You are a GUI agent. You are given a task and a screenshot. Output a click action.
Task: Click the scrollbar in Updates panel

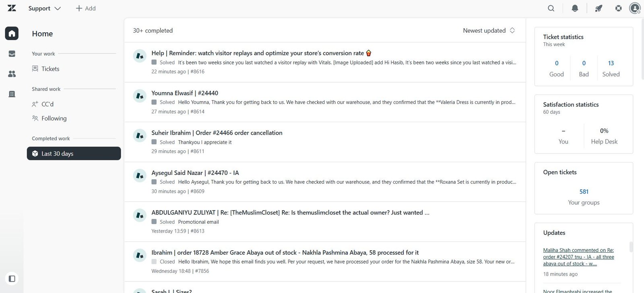631,247
